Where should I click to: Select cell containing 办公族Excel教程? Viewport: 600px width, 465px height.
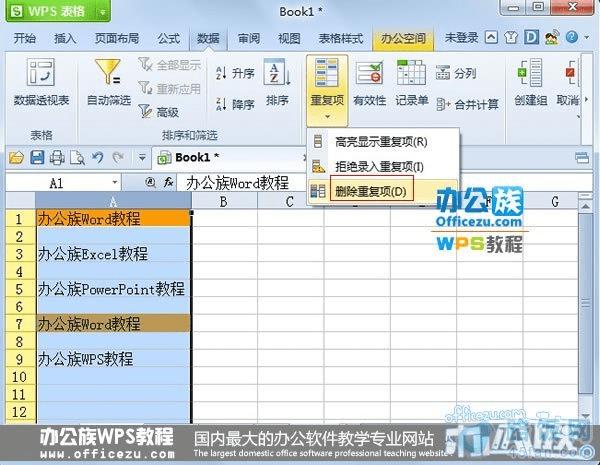click(x=114, y=254)
